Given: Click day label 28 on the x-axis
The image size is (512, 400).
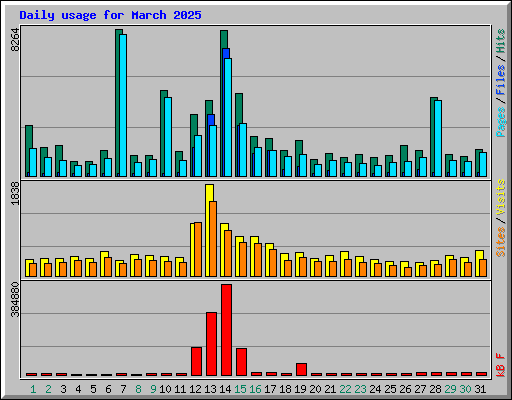Looking at the screenshot, I should [x=435, y=389].
